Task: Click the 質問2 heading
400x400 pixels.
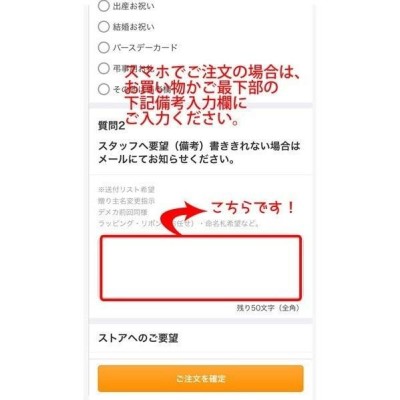Action: click(x=111, y=126)
